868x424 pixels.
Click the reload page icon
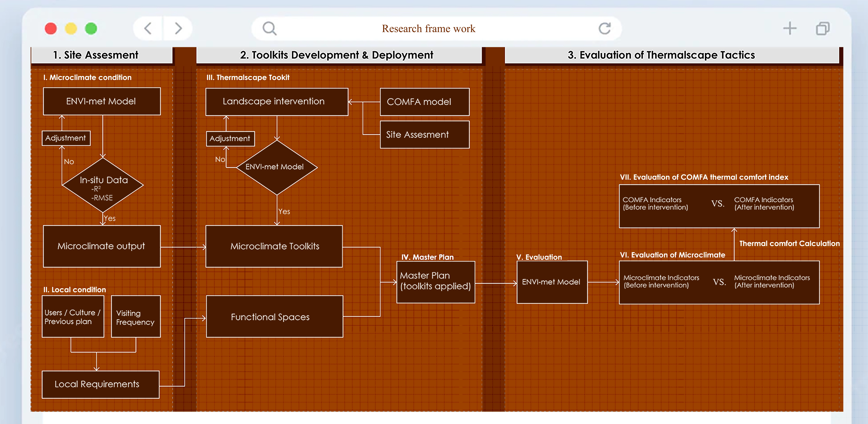(x=605, y=28)
